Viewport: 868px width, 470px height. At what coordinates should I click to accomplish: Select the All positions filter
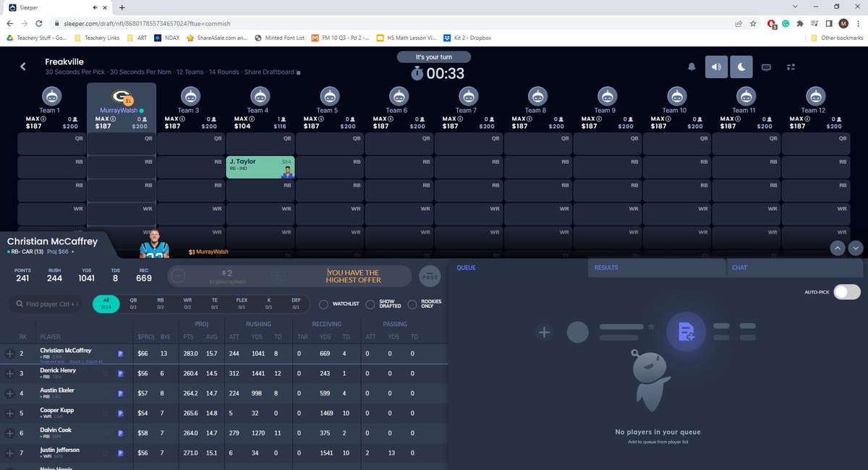(106, 304)
